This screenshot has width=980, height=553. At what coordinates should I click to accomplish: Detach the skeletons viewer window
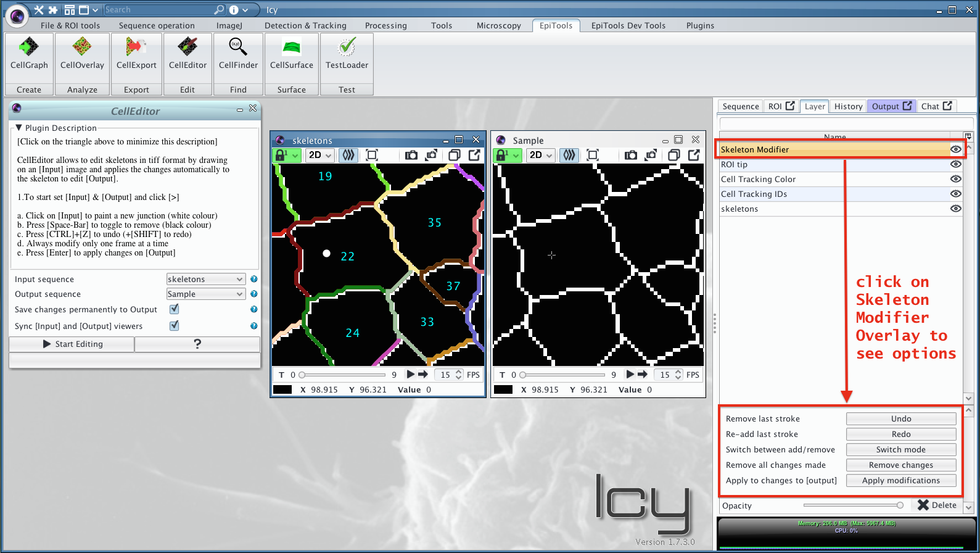474,155
